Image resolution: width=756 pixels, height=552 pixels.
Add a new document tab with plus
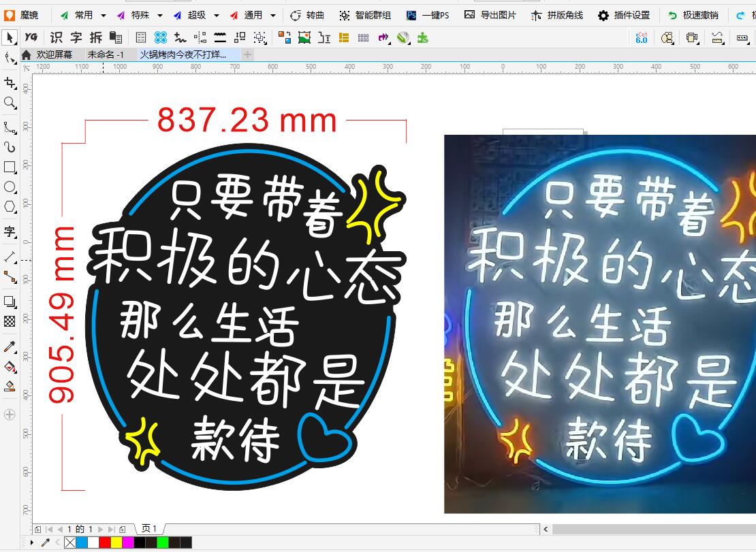click(x=247, y=54)
